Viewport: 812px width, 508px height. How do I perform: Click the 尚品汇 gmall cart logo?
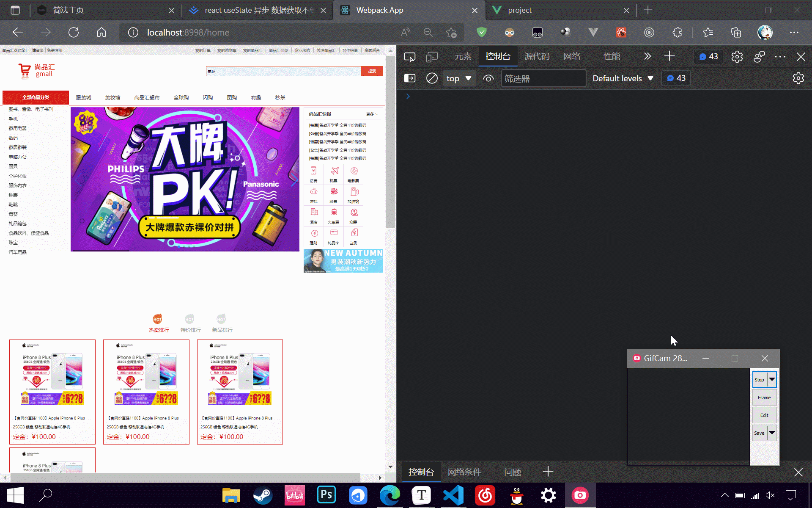[36, 71]
